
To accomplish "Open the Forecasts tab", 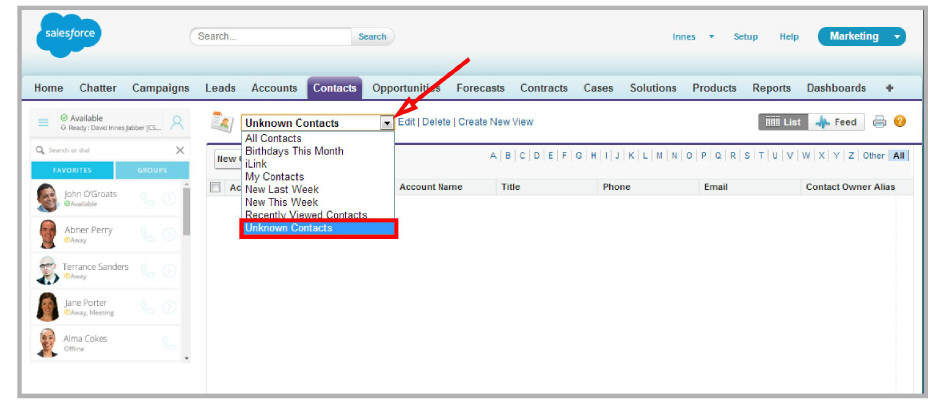I will point(480,88).
